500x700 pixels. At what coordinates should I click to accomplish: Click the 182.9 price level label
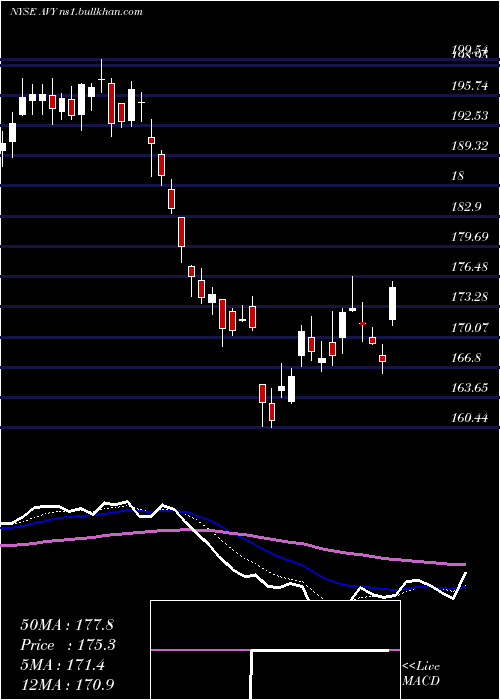coord(466,207)
